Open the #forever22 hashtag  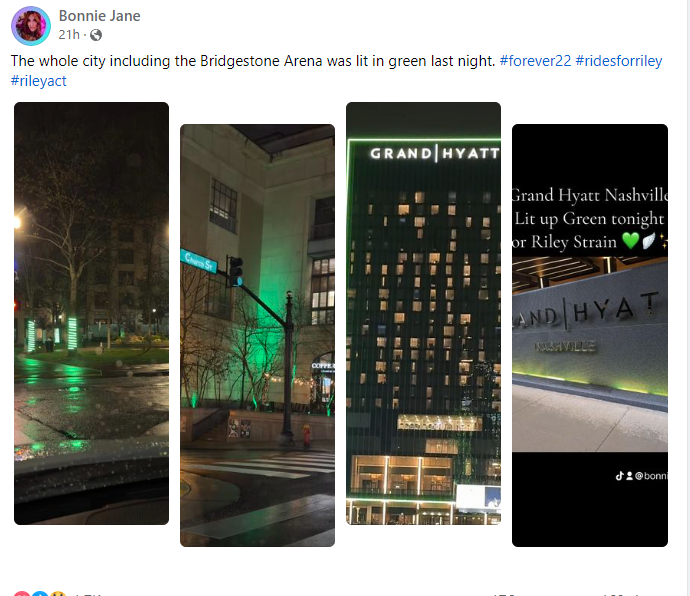(535, 61)
